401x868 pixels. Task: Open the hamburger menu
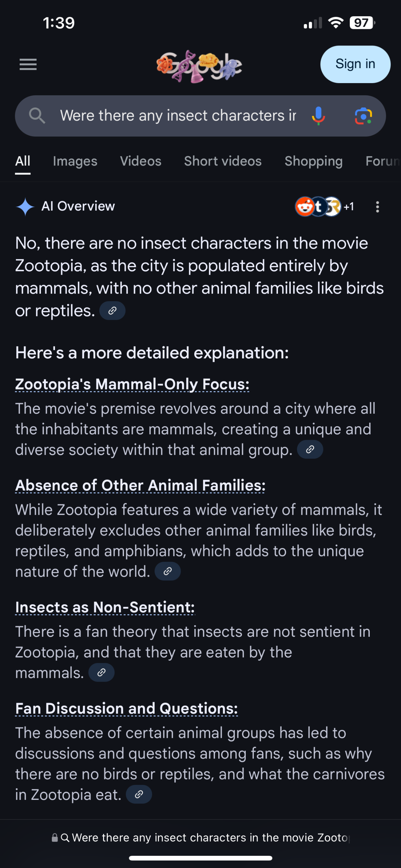pos(28,64)
